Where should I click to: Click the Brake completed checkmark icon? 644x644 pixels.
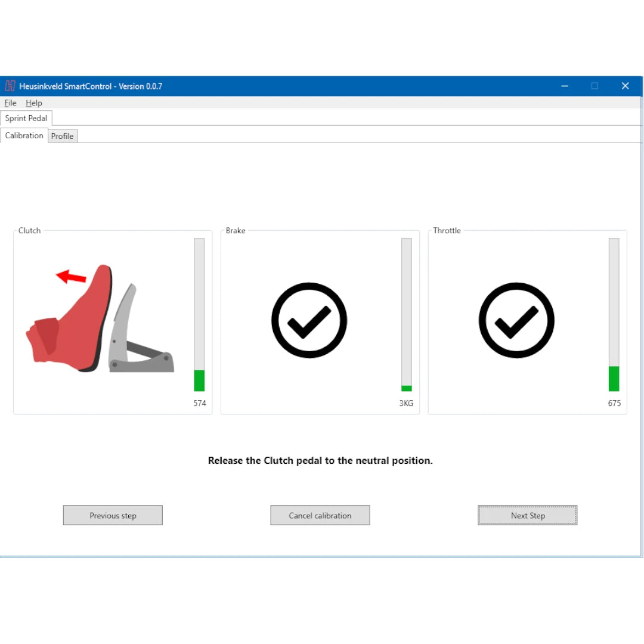(309, 320)
